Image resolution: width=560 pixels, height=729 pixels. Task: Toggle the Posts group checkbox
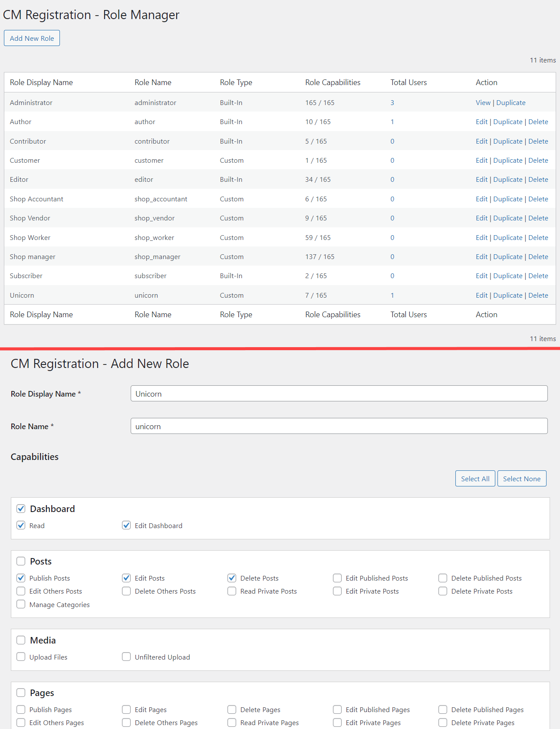(21, 561)
